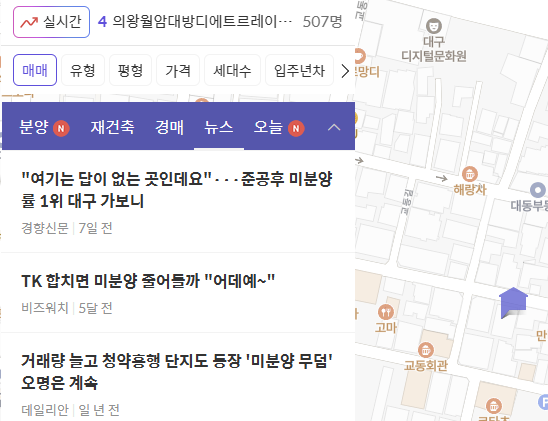Image resolution: width=548 pixels, height=421 pixels.
Task: Open the 가격 filter
Action: 178,70
